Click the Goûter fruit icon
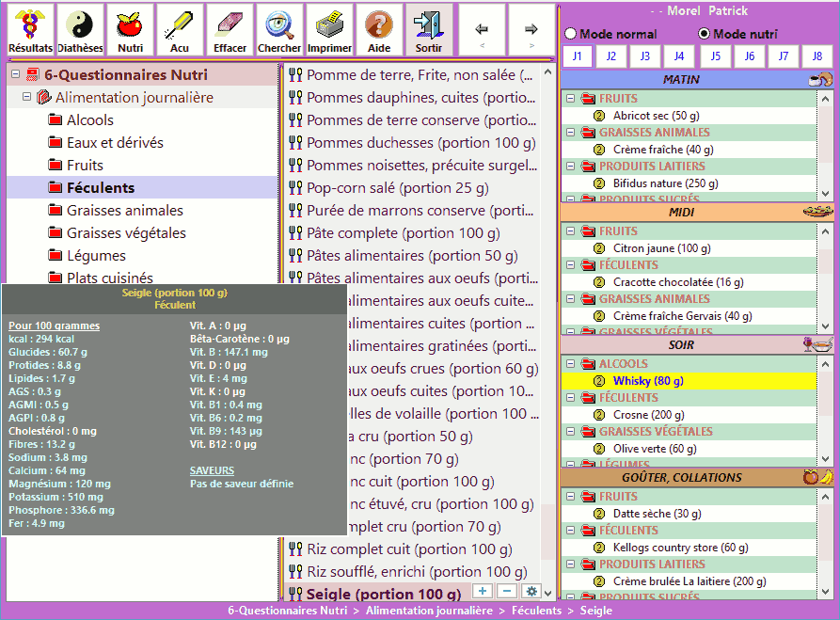 818,477
